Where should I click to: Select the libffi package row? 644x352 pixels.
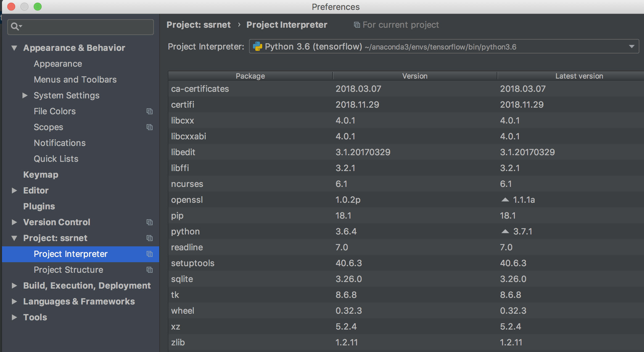tap(406, 168)
